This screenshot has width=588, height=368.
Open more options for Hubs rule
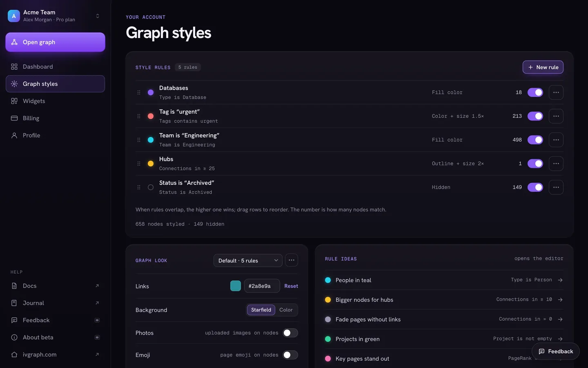pos(556,164)
